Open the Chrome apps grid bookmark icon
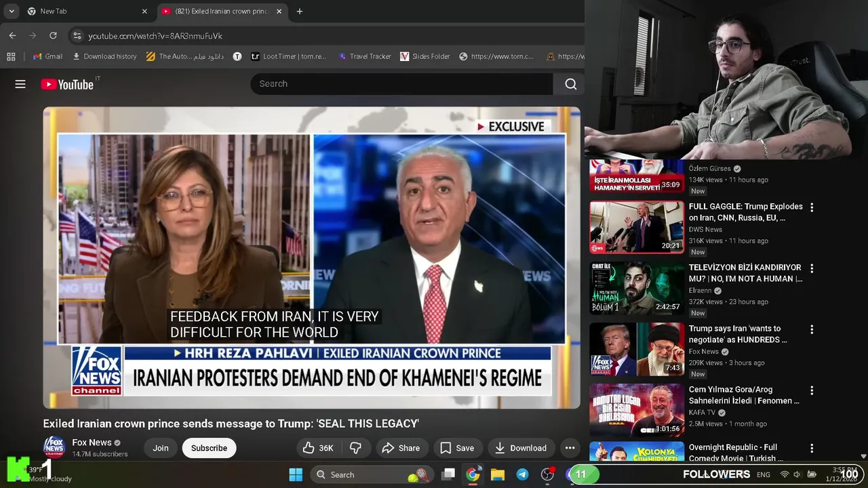This screenshot has height=488, width=868. coord(11,57)
